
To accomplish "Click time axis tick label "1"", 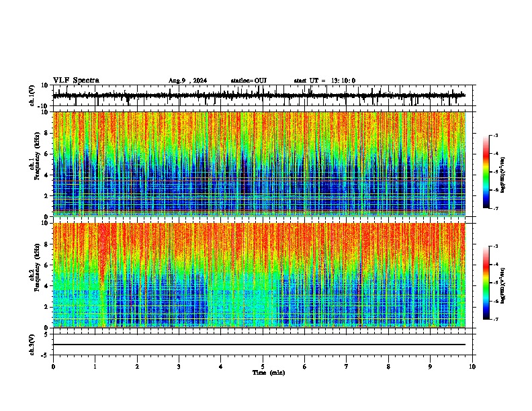I will pos(95,367).
